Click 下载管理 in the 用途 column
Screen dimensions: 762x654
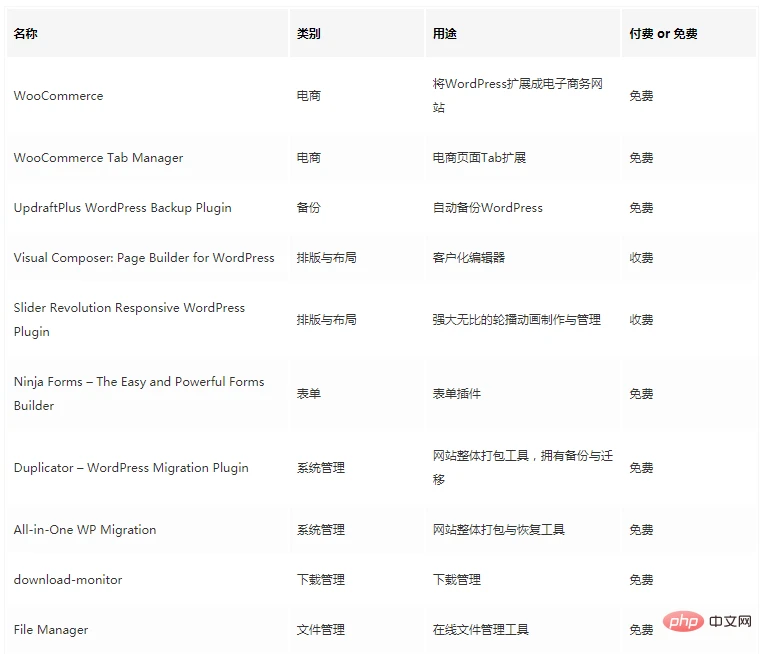click(x=457, y=580)
